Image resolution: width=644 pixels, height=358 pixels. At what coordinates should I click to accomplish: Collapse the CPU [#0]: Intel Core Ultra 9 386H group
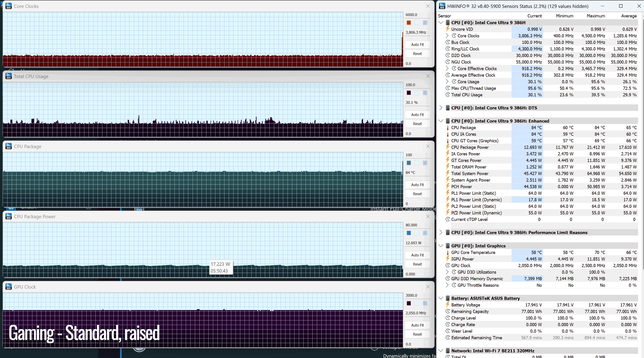point(441,23)
